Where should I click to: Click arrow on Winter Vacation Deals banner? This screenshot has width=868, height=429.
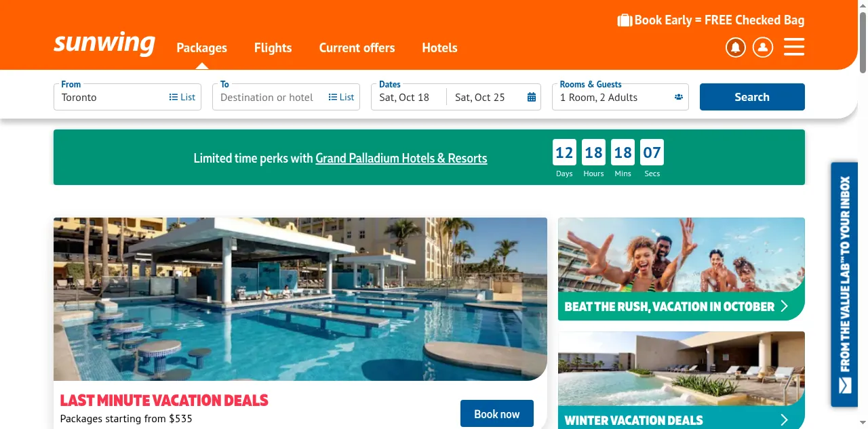tap(785, 420)
